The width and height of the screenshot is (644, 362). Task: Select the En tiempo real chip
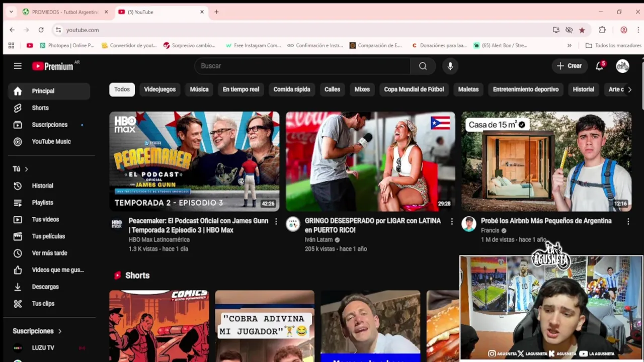[x=241, y=89]
